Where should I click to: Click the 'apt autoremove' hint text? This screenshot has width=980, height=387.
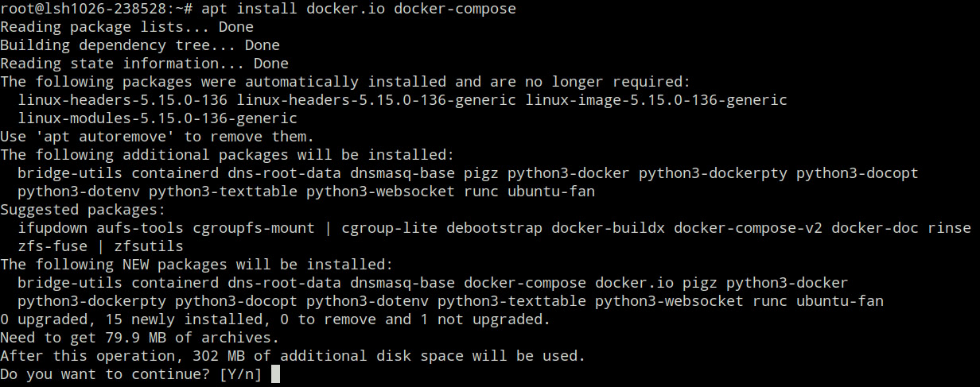(x=105, y=137)
